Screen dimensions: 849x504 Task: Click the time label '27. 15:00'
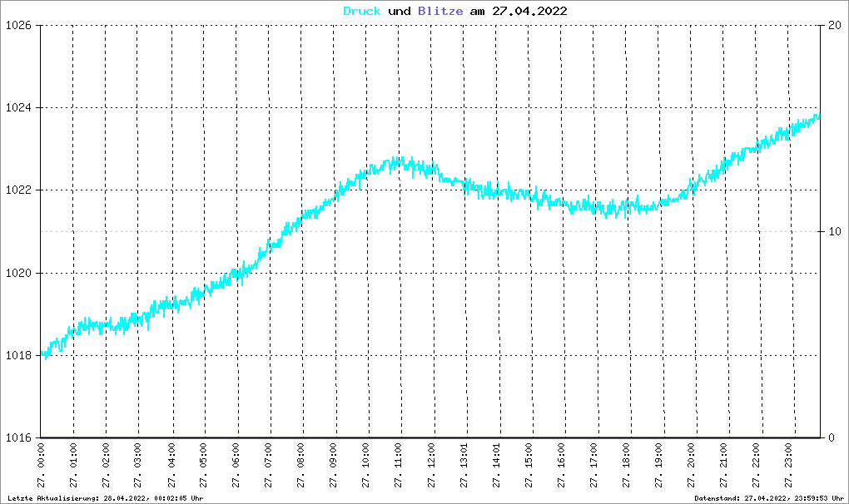click(x=529, y=466)
